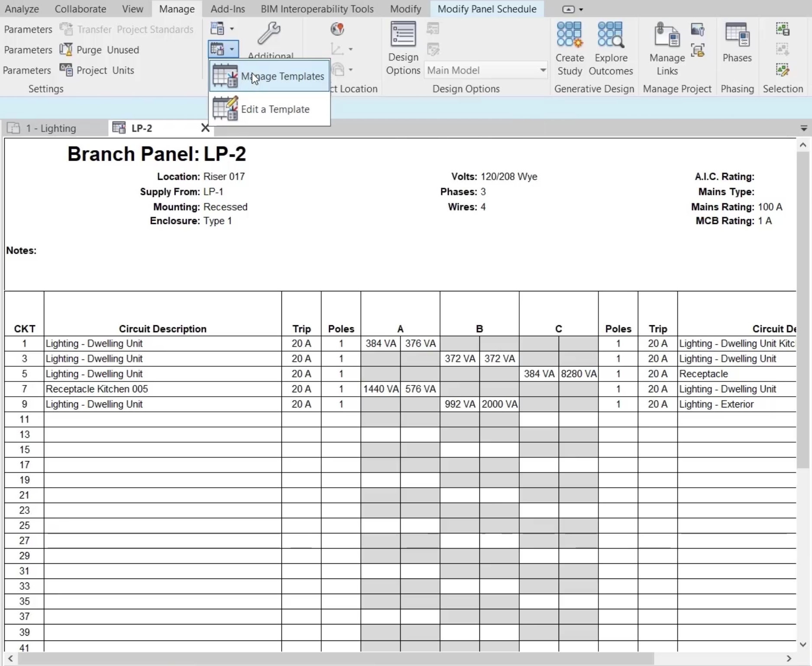Switch to the 1 - Lighting view tab
Image resolution: width=812 pixels, height=666 pixels.
[51, 128]
